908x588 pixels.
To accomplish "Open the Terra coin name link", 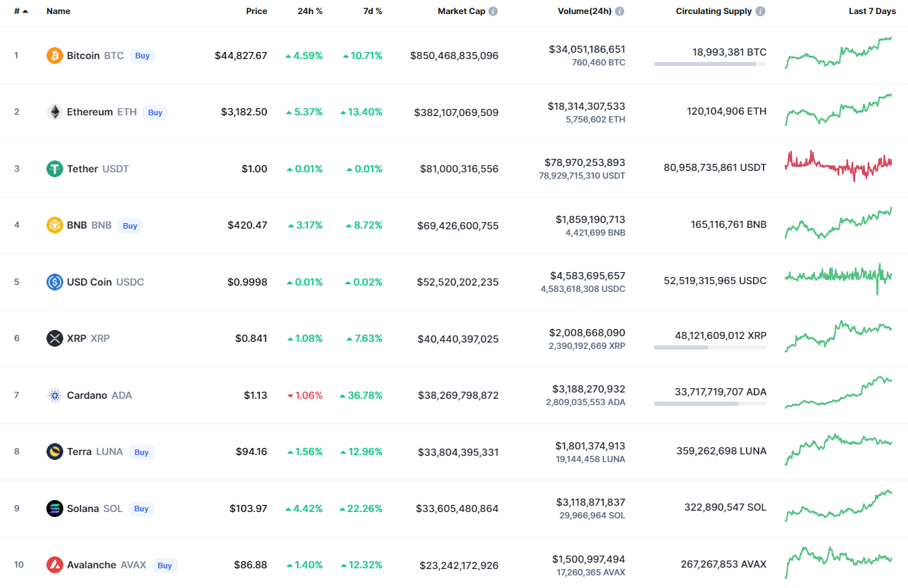I will tap(79, 452).
